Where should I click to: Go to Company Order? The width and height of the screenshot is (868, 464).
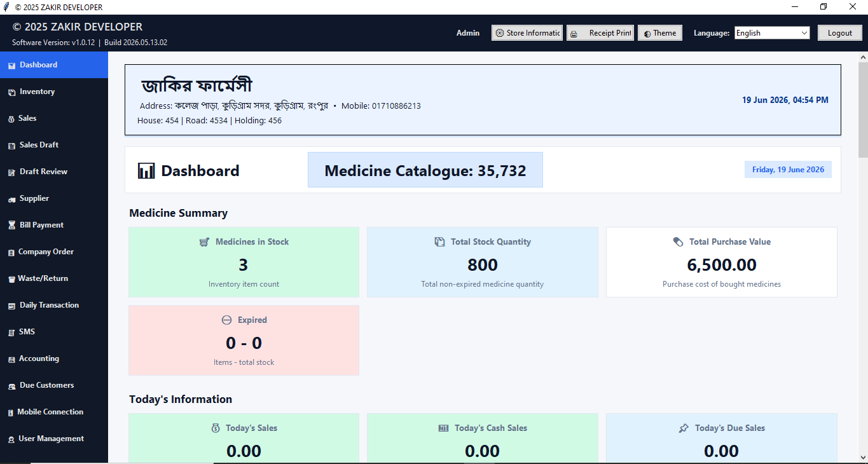point(54,252)
